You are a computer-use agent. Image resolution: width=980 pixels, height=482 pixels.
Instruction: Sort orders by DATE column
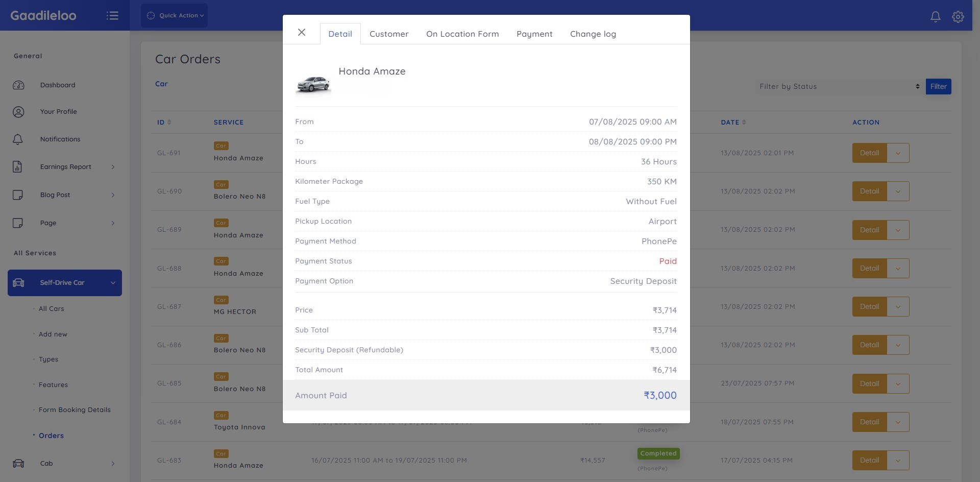pyautogui.click(x=733, y=122)
